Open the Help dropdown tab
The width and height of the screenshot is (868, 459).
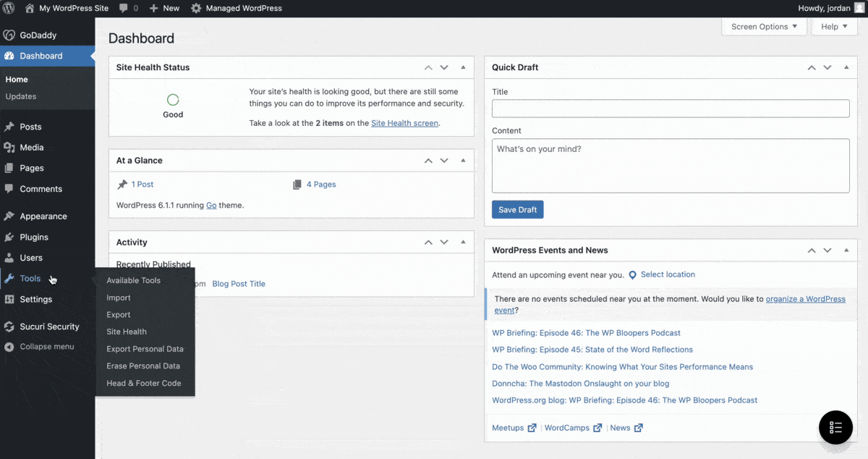[x=834, y=27]
